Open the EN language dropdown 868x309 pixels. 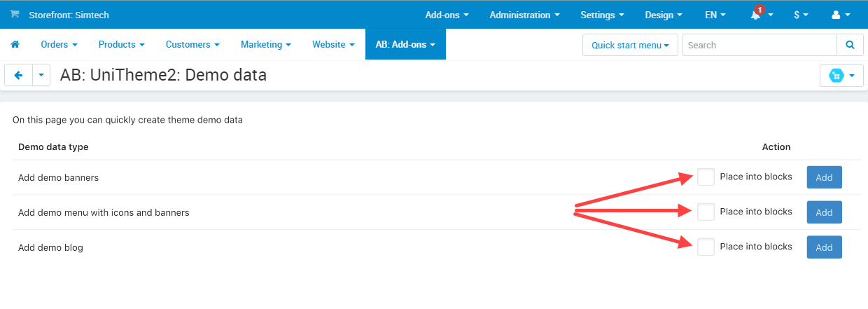point(715,15)
